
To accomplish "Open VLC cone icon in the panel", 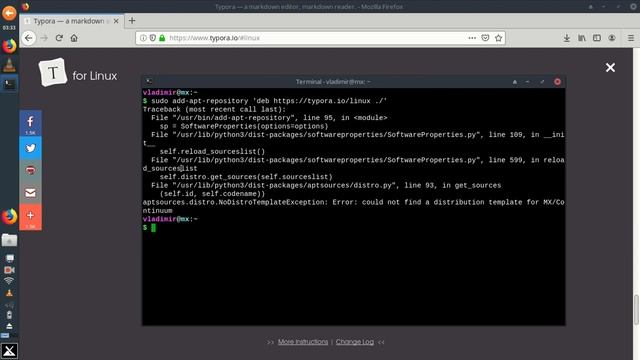I will point(9,65).
